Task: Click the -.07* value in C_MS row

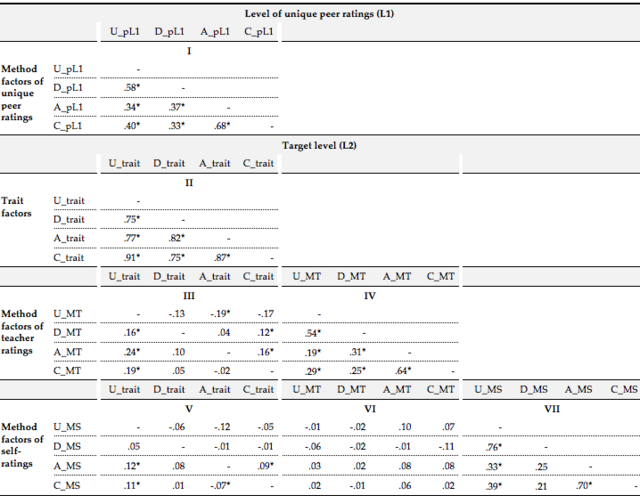Action: [x=220, y=485]
